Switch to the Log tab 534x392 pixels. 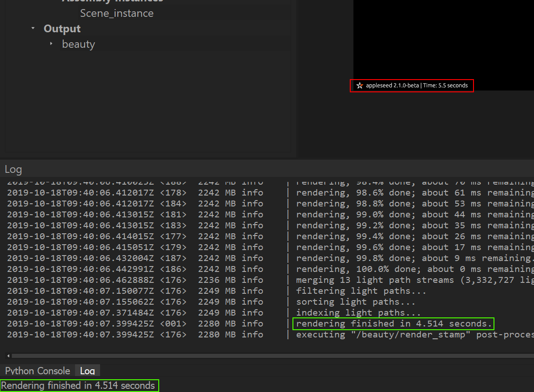86,371
